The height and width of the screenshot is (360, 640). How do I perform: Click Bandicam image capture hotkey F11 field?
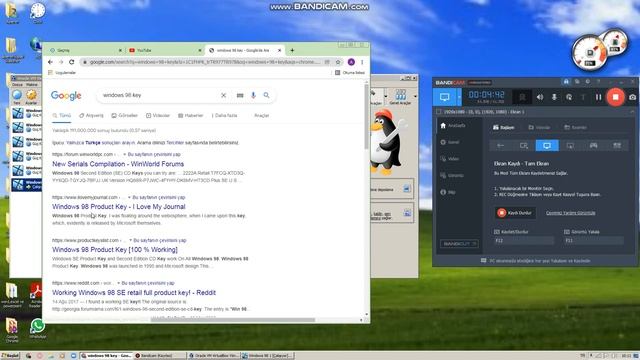click(594, 240)
